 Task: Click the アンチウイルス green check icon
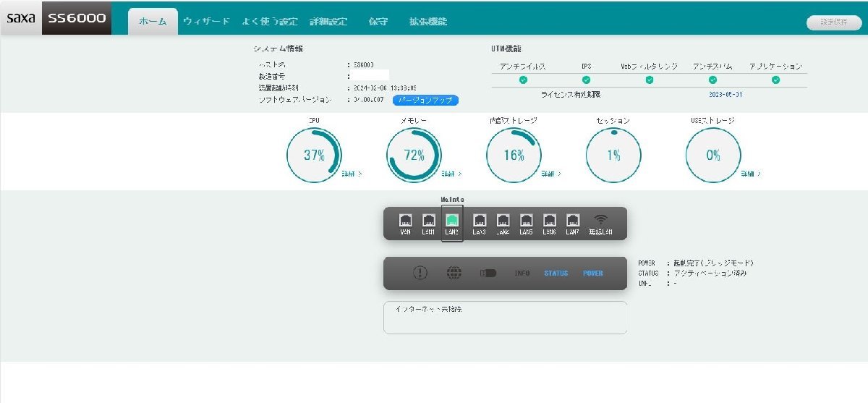point(523,80)
